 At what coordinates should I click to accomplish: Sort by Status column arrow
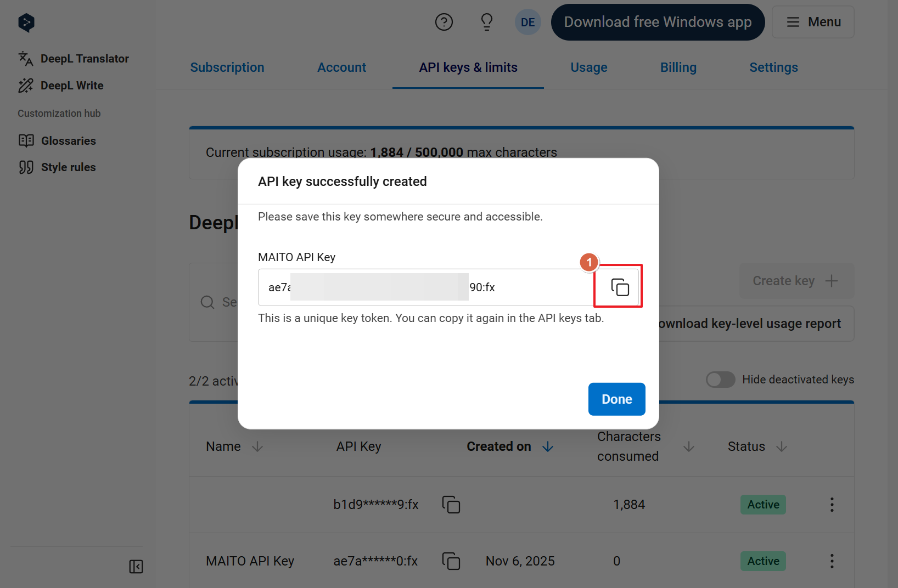[x=782, y=447]
